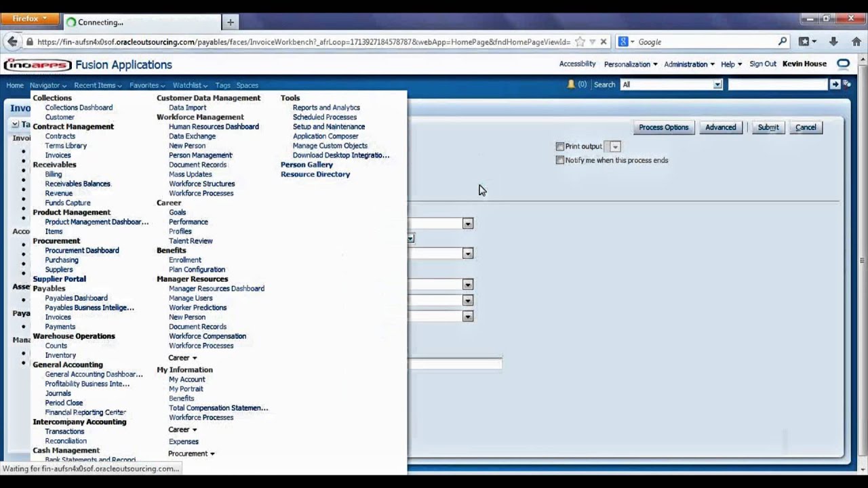The image size is (868, 488).
Task: Go to Home in the global menu
Action: 15,85
